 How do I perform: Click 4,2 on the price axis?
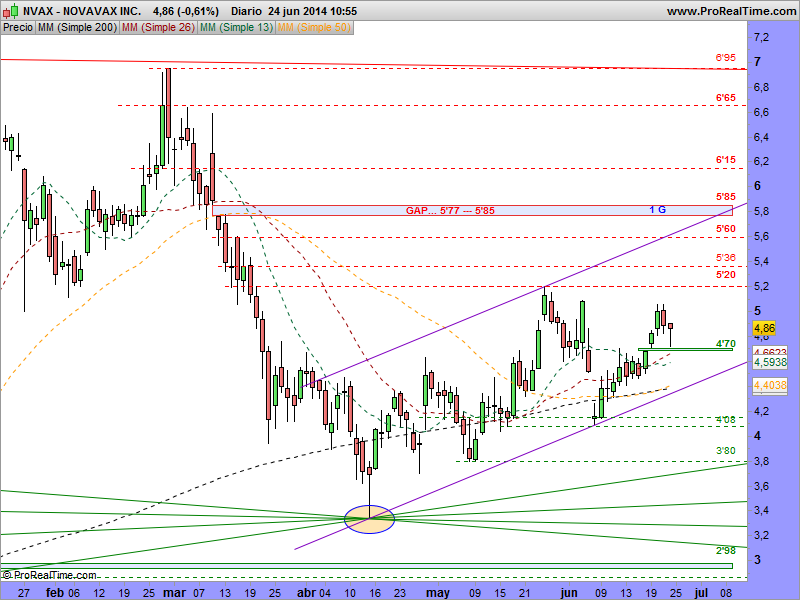tap(761, 411)
